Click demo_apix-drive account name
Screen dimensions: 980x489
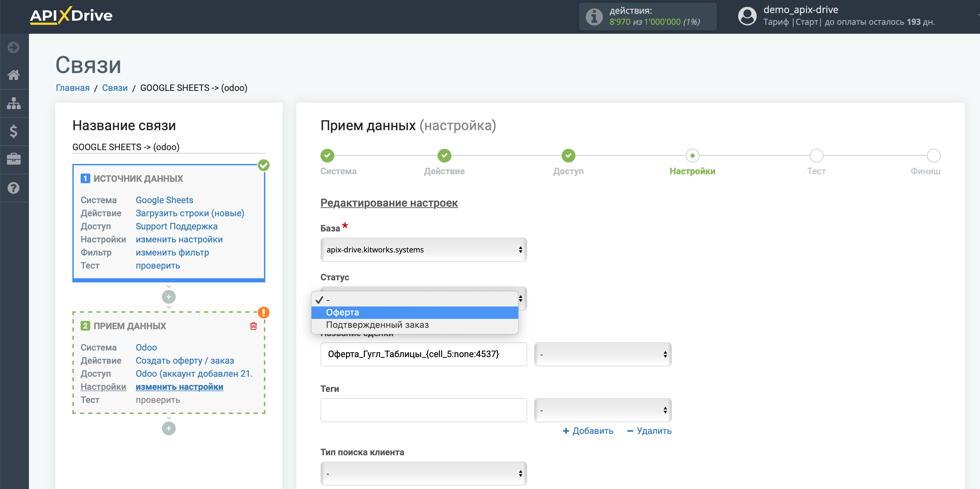click(800, 10)
